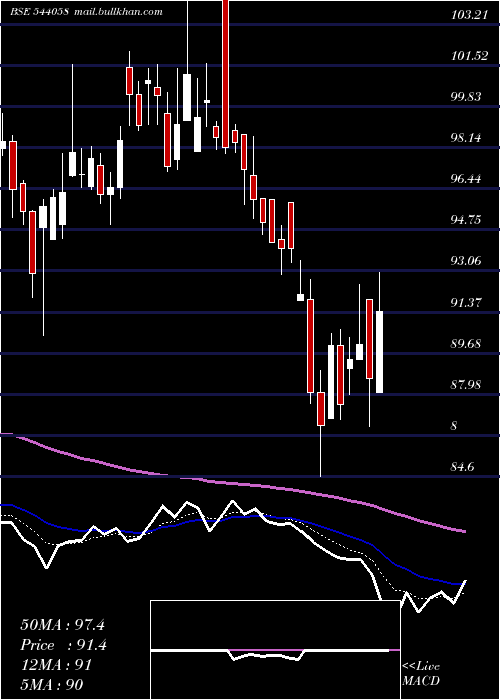Image resolution: width=500 pixels, height=700 pixels.
Task: Click the MACD inset chart panel
Action: coord(275,650)
